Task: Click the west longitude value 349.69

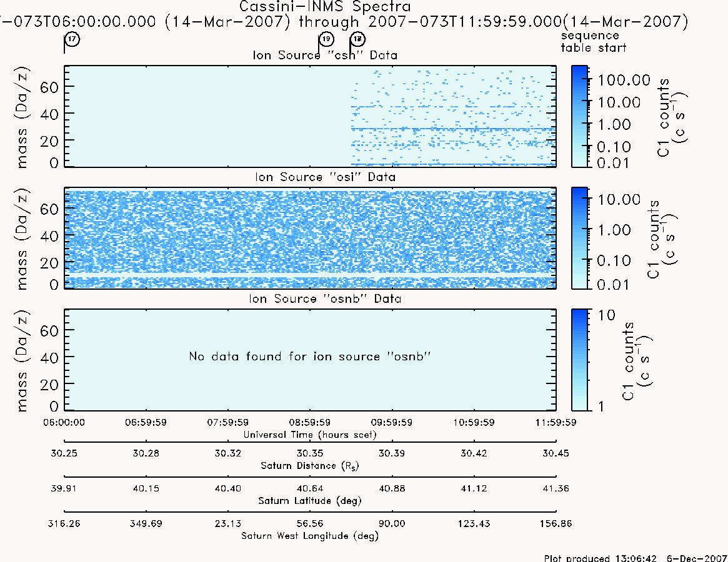Action: tap(146, 523)
